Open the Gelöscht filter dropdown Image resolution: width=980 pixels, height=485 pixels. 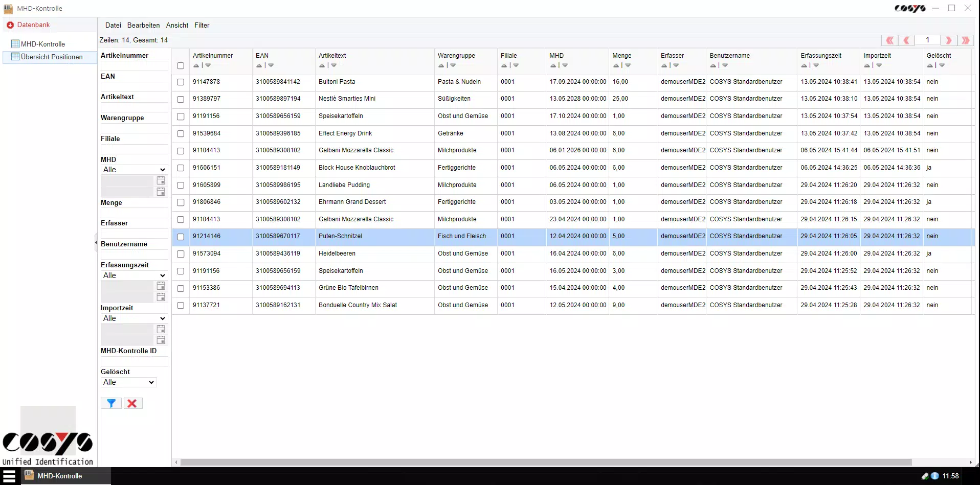[128, 382]
